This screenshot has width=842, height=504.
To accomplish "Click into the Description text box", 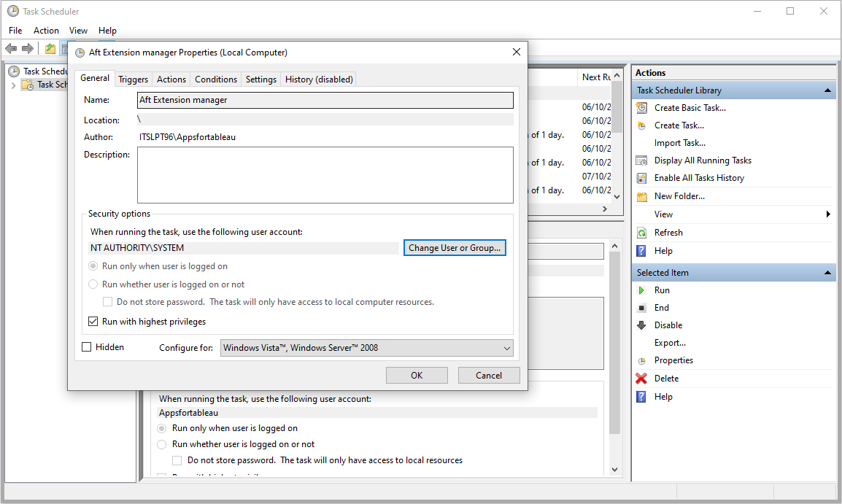I will [x=325, y=175].
